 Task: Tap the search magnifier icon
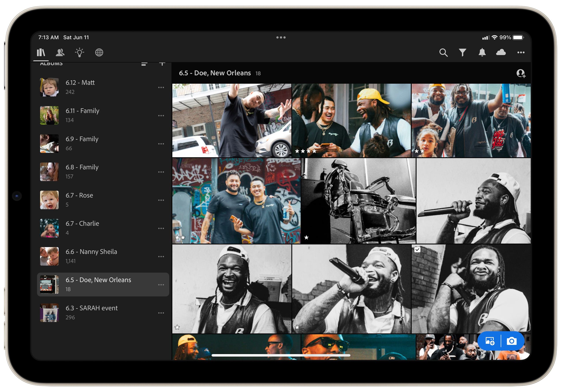(x=443, y=53)
